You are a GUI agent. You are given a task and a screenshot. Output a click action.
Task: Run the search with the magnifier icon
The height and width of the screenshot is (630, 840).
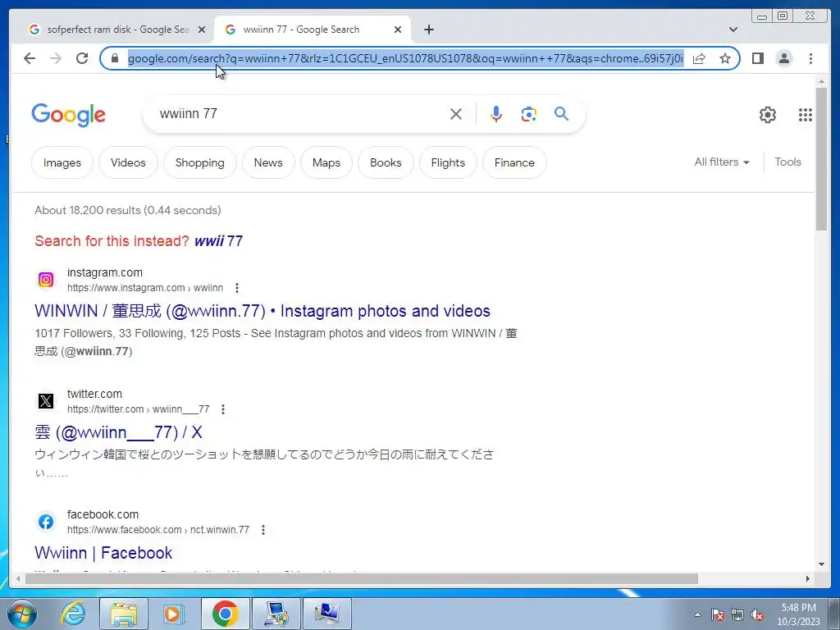(x=561, y=113)
